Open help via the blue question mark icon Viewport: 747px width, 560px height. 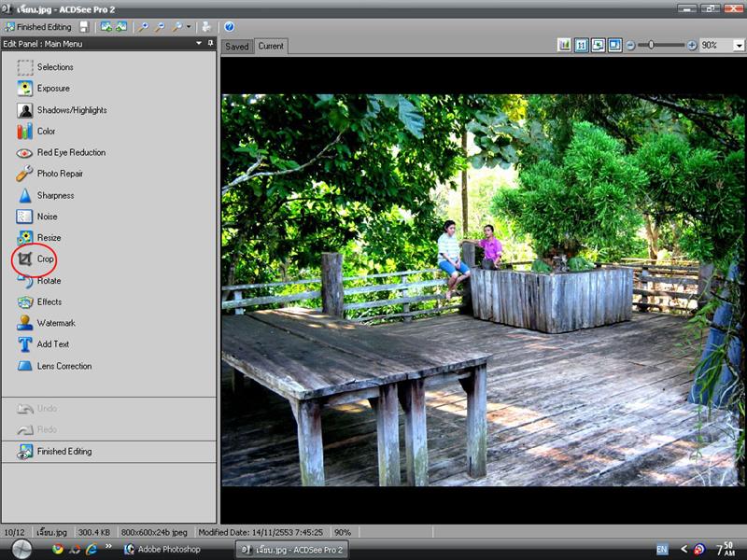229,27
